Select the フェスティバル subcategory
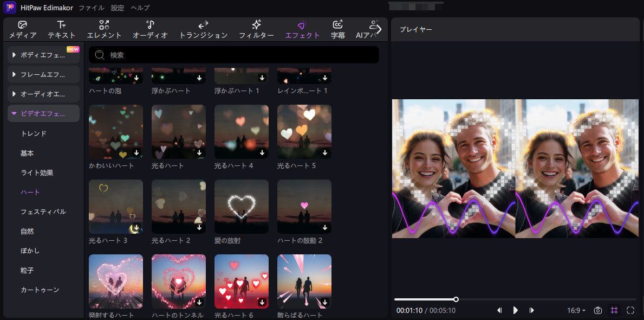The width and height of the screenshot is (644, 320). tap(43, 212)
